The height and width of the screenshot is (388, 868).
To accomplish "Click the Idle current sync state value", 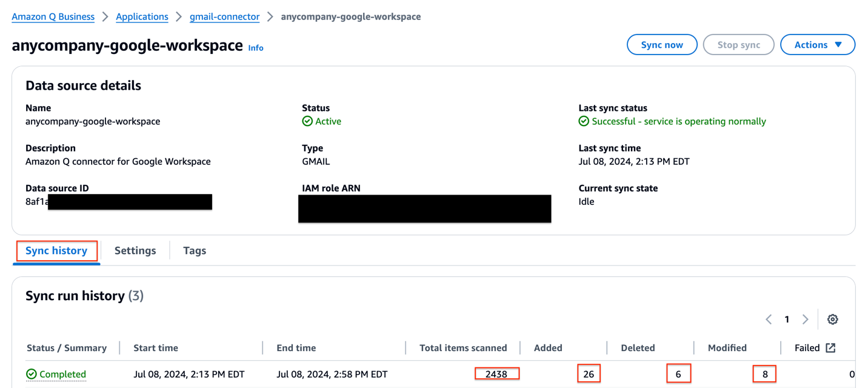I will (586, 201).
